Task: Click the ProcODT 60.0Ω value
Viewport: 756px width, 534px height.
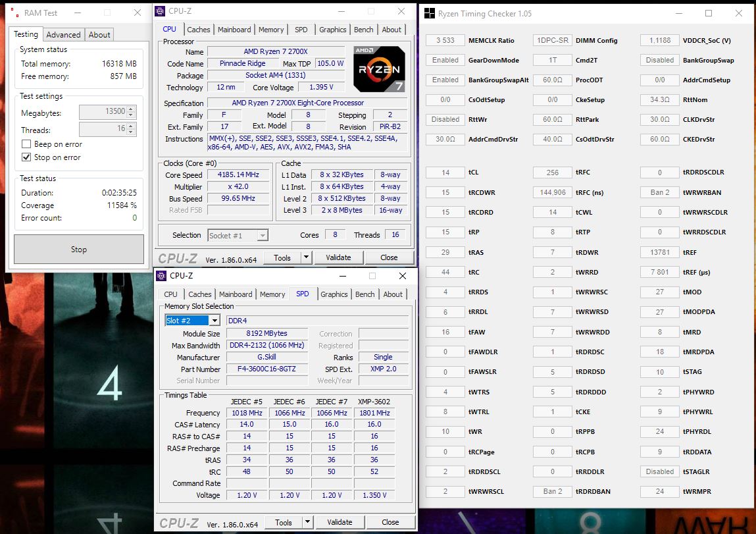Action: (x=553, y=80)
